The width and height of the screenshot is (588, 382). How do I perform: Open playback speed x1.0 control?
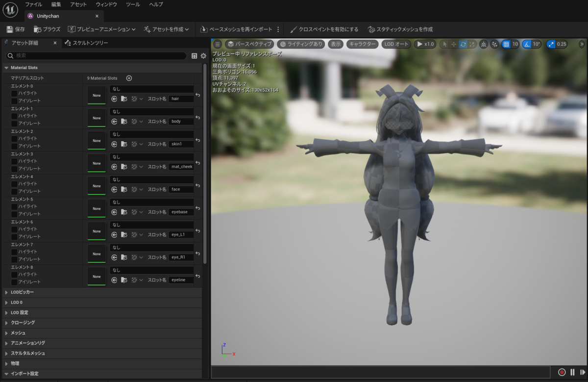click(425, 44)
